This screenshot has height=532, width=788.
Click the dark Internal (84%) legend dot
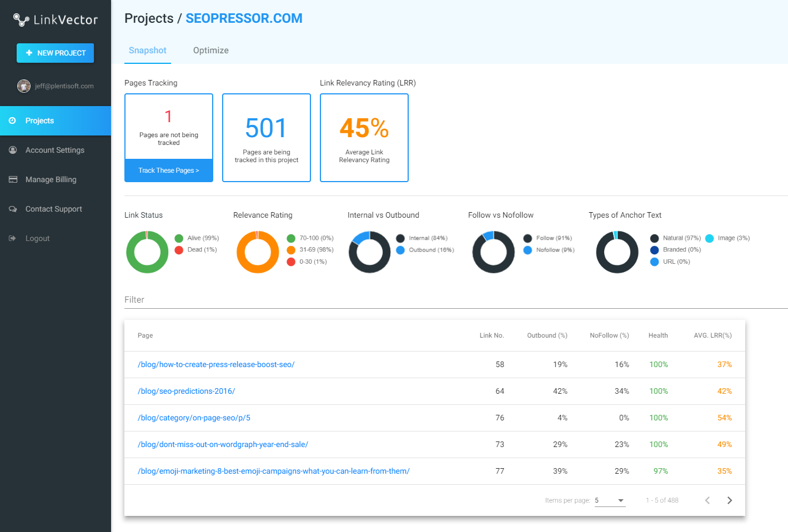click(x=400, y=238)
